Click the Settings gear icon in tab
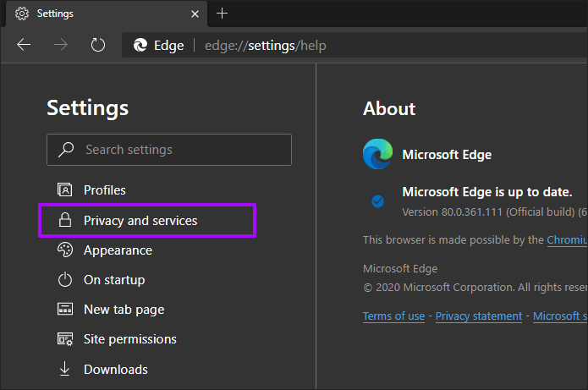This screenshot has height=390, width=588. point(22,14)
